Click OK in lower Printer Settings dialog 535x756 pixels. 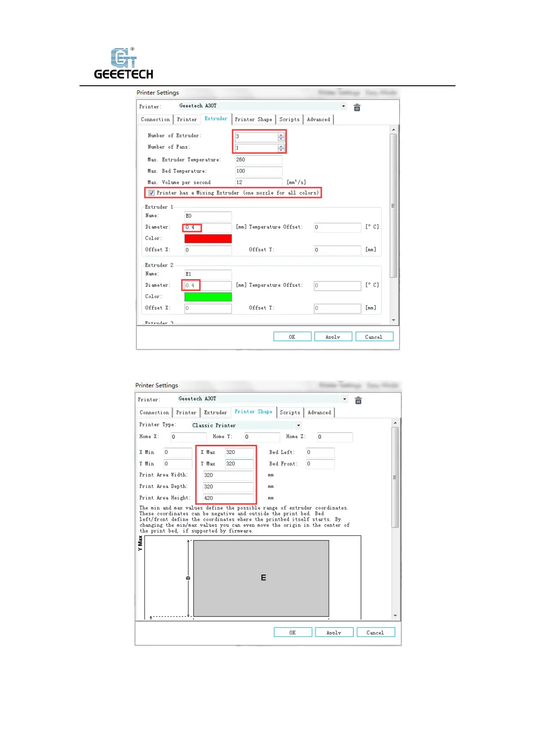pos(293,633)
